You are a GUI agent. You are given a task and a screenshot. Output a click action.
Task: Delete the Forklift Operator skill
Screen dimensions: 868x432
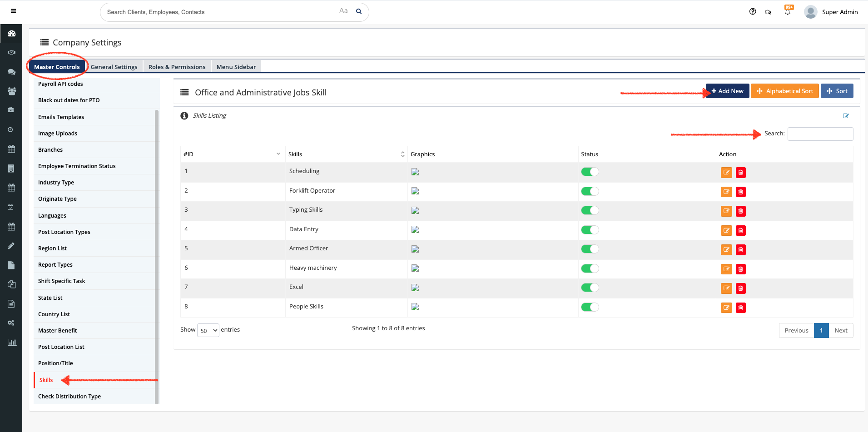740,192
